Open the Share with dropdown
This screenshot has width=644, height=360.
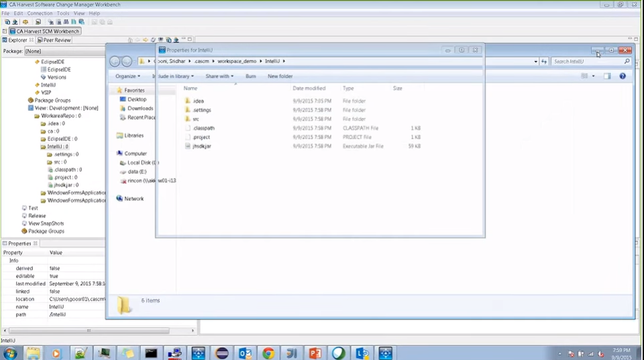(x=219, y=76)
